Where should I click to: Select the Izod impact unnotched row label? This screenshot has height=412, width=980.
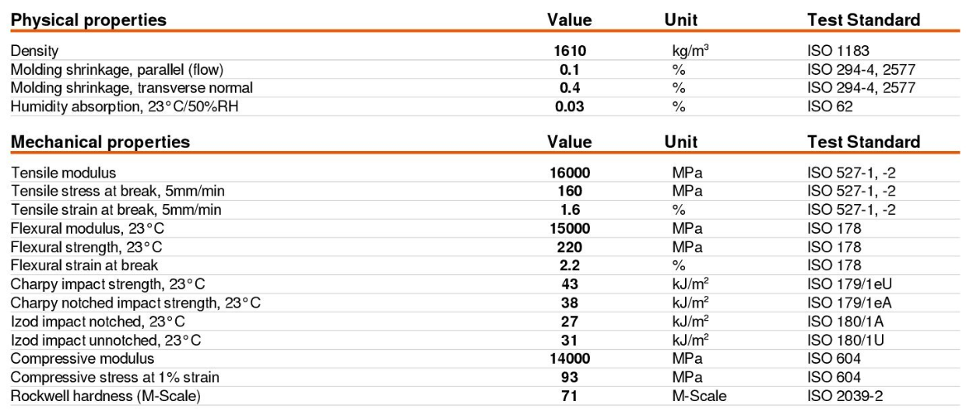[x=106, y=340]
